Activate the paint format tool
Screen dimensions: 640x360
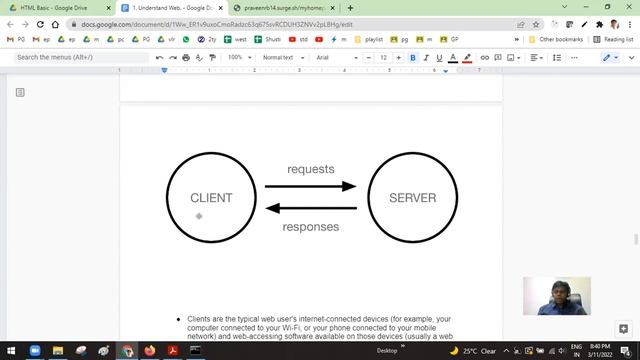click(x=212, y=58)
